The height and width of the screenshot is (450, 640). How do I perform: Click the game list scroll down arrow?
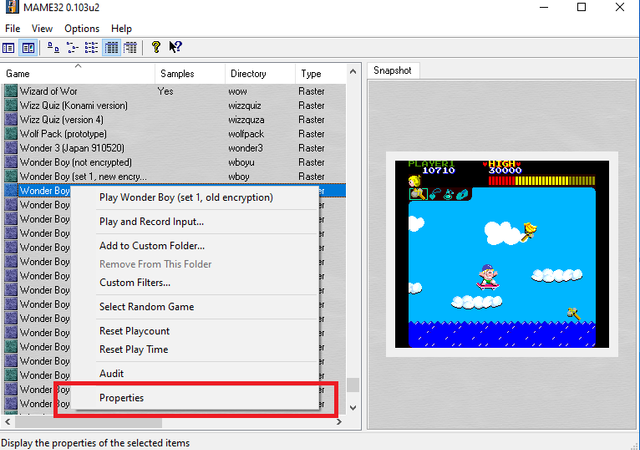click(353, 408)
